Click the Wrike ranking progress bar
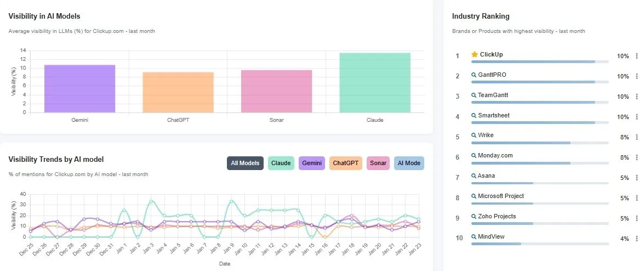Screen dimensions: 644x271 pyautogui.click(x=540, y=143)
